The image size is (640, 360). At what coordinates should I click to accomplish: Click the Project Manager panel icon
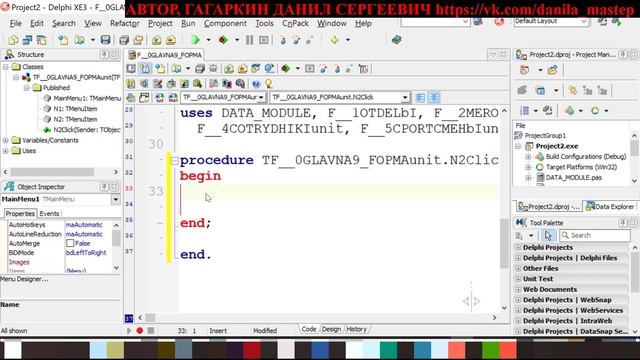[x=521, y=54]
